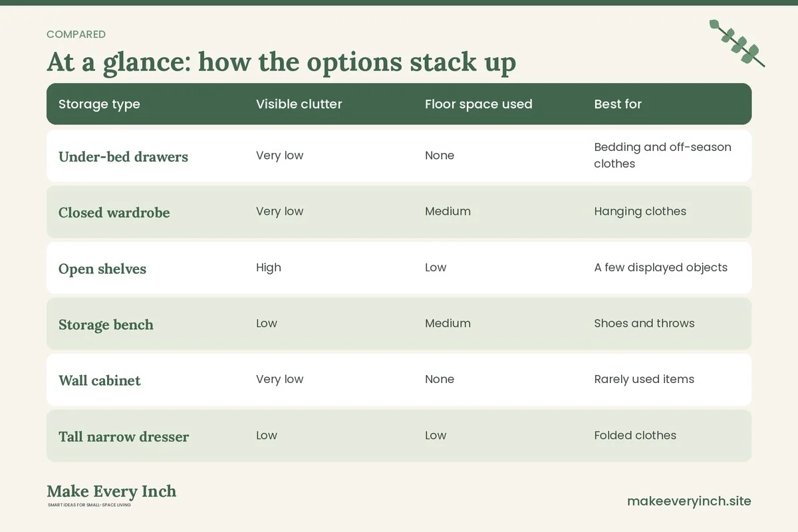798x532 pixels.
Task: Click 'Low' clutter in Storage bench row
Action: (267, 323)
